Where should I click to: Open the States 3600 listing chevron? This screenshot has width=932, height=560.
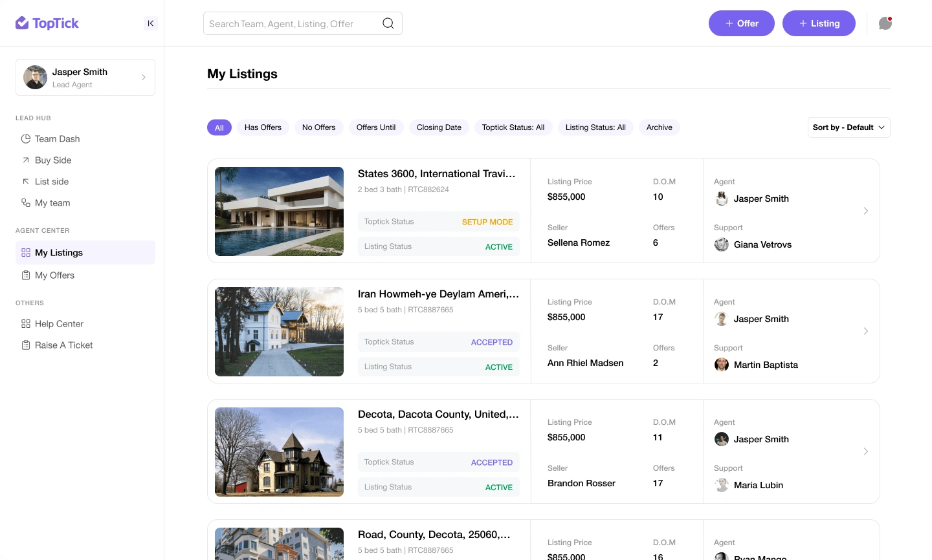pyautogui.click(x=866, y=211)
